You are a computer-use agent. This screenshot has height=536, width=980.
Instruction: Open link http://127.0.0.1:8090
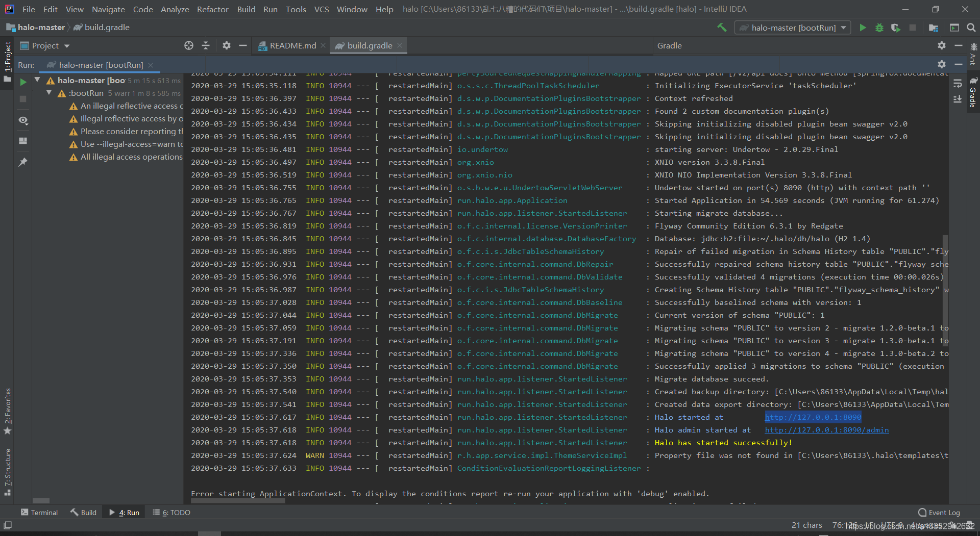point(813,417)
